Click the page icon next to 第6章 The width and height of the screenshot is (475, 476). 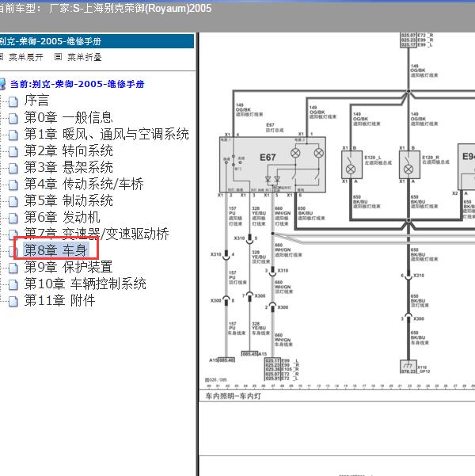[13, 219]
